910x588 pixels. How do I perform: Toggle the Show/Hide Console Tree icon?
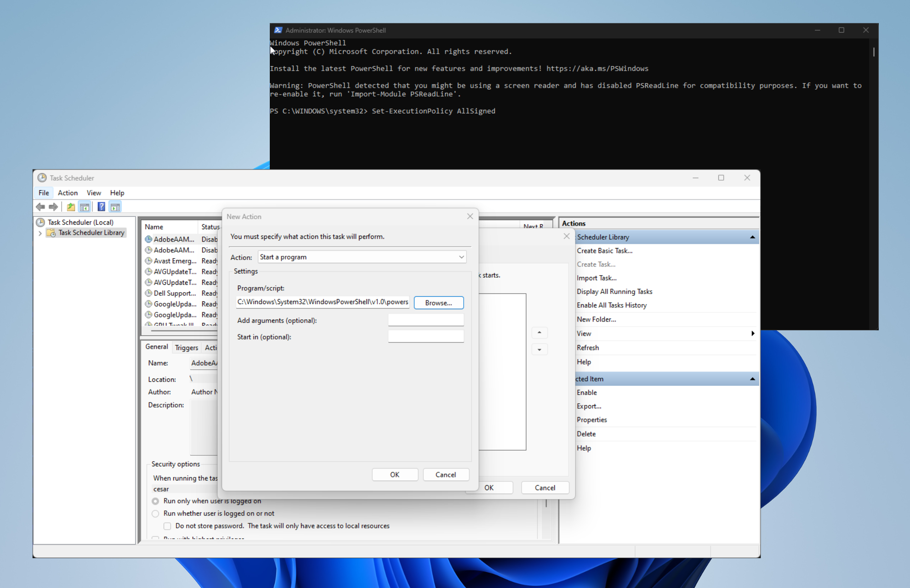[85, 207]
